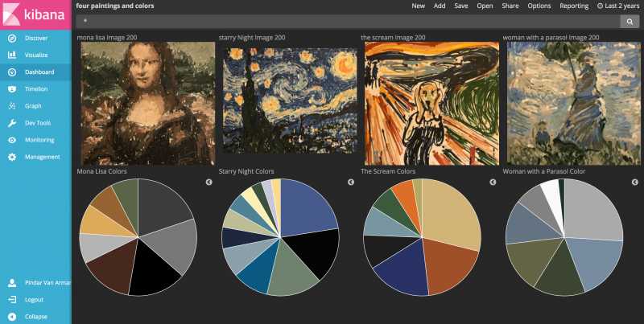The height and width of the screenshot is (324, 644).
Task: Click the Starry Night Colors panel title
Action: coord(246,171)
